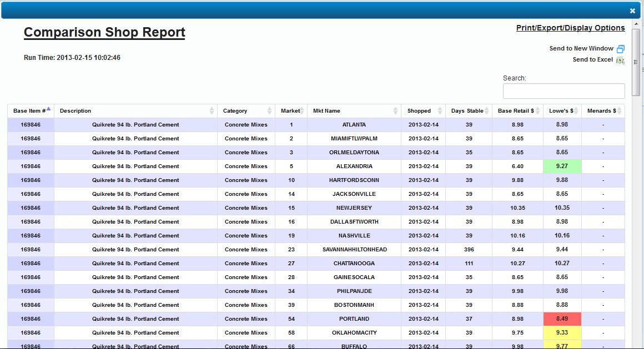The image size is (644, 349).
Task: Click red 8.49 Lowe's price cell
Action: 562,318
